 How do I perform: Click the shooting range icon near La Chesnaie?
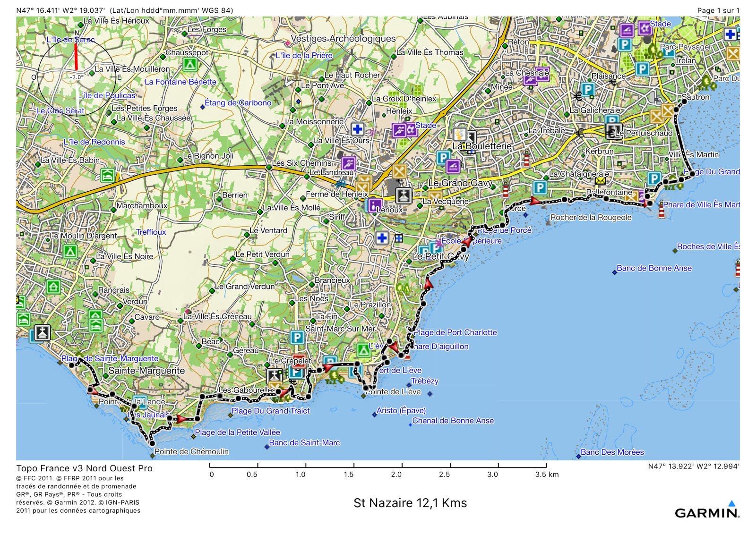coord(530,81)
